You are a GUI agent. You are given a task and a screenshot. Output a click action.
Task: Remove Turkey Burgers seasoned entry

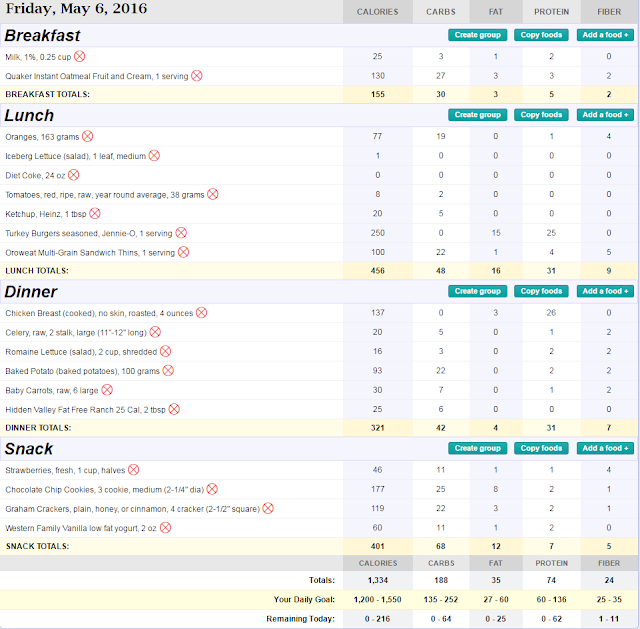click(181, 233)
